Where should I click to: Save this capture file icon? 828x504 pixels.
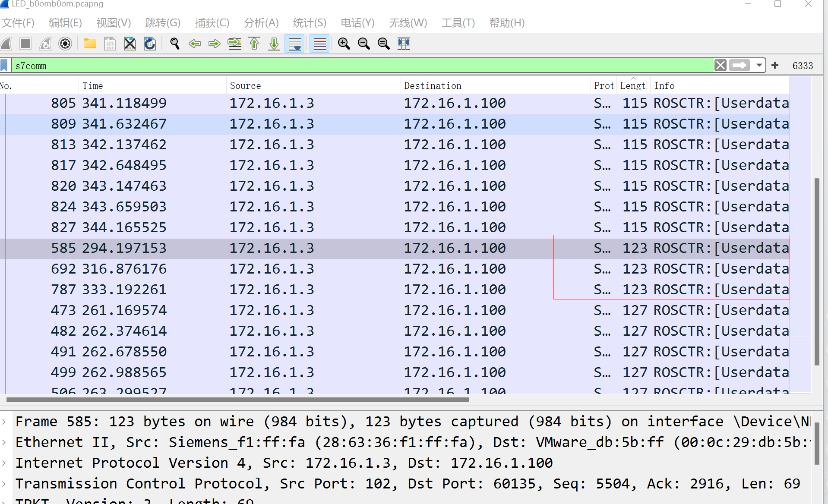tap(110, 44)
